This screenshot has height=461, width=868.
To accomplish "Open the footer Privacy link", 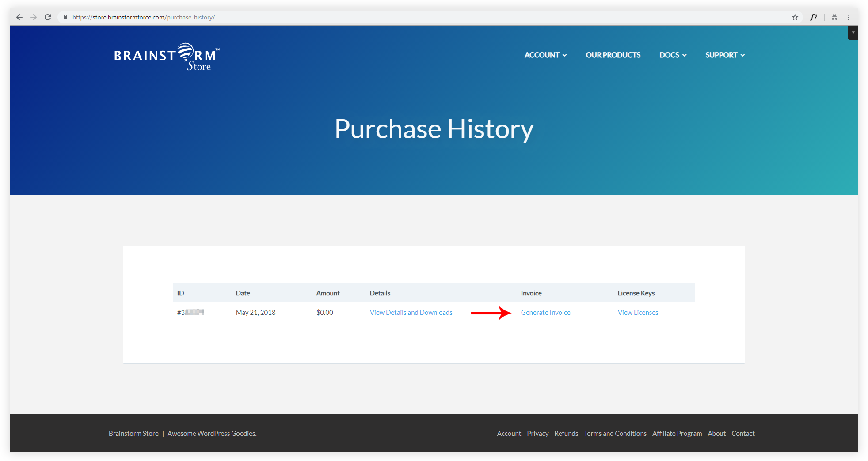I will [x=537, y=433].
